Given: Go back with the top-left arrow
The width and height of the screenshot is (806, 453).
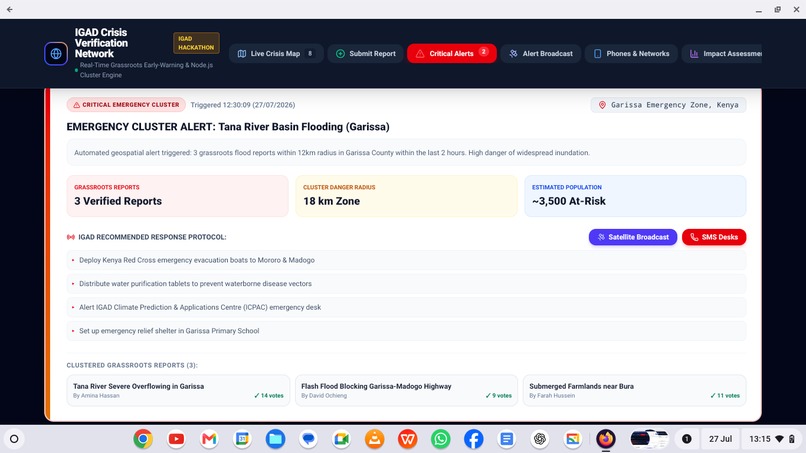Looking at the screenshot, I should [10, 9].
